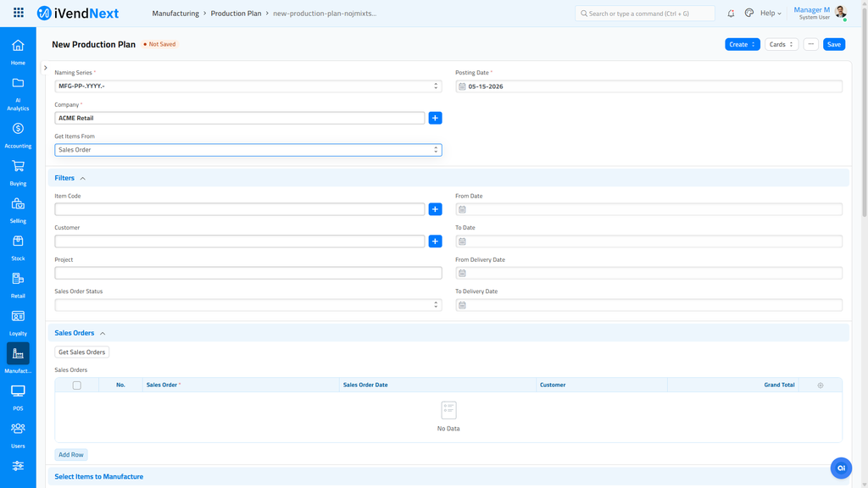Click the Not Saved status indicator

click(x=159, y=44)
